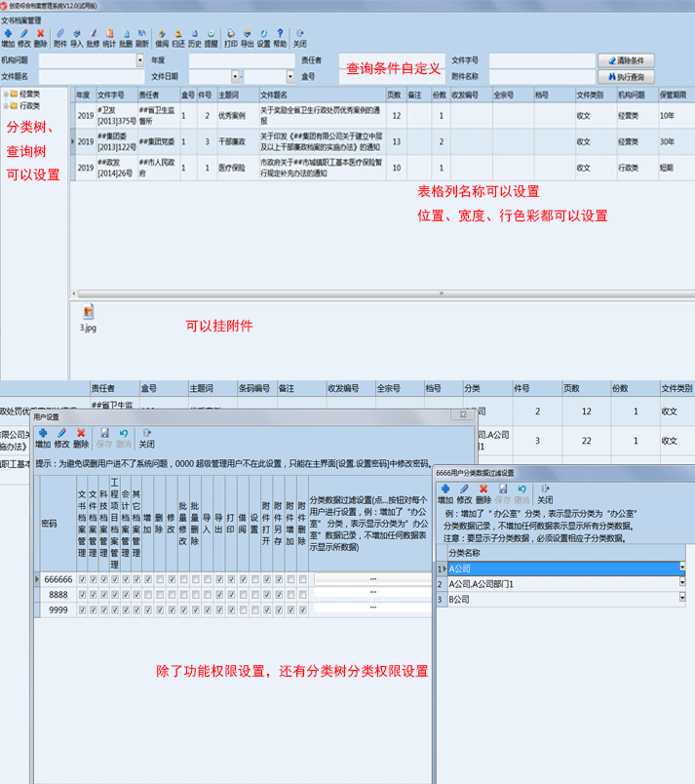The height and width of the screenshot is (784, 695).
Task: Click 删除 icon in 用户设置 window
Action: [81, 433]
